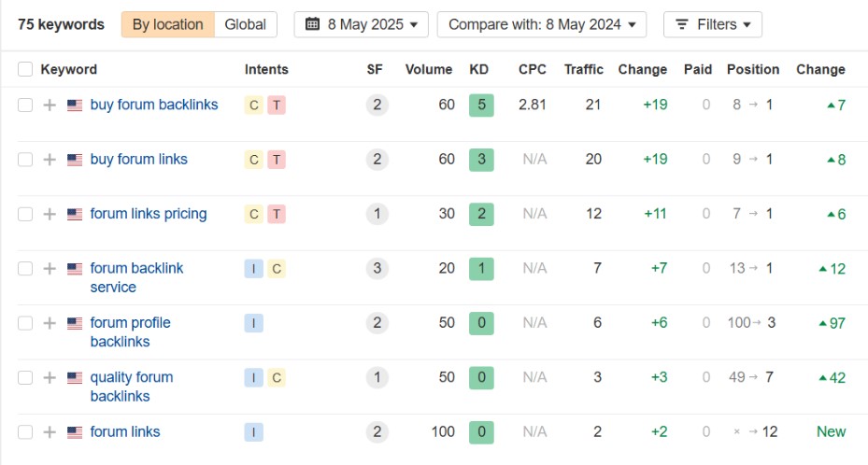Click the I intent badge on forum profile backlinks
Viewport: 868px width, 465px height.
pos(253,323)
